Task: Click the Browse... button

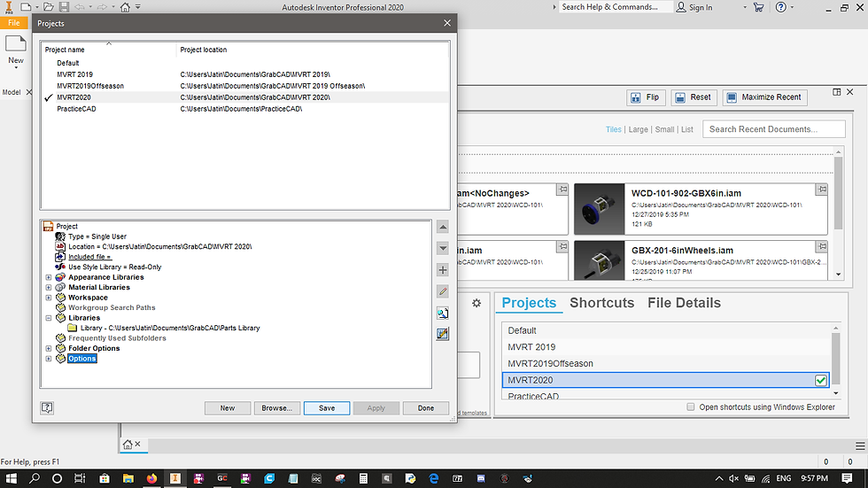Action: click(276, 408)
